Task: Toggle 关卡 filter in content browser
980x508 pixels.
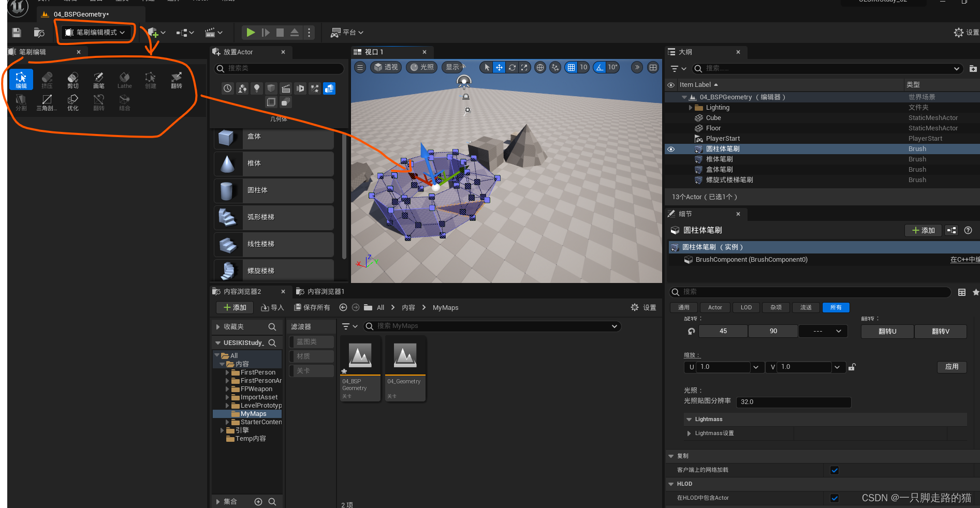Action: coord(311,371)
